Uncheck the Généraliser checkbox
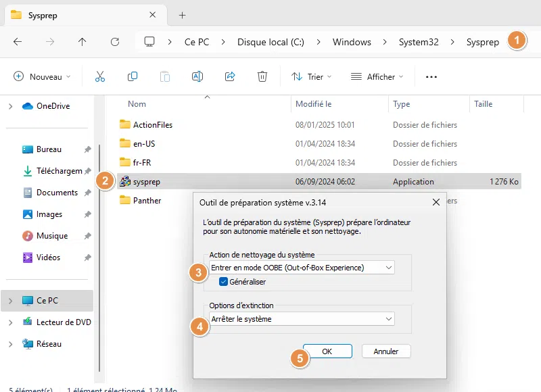Image resolution: width=541 pixels, height=392 pixels. (x=223, y=282)
